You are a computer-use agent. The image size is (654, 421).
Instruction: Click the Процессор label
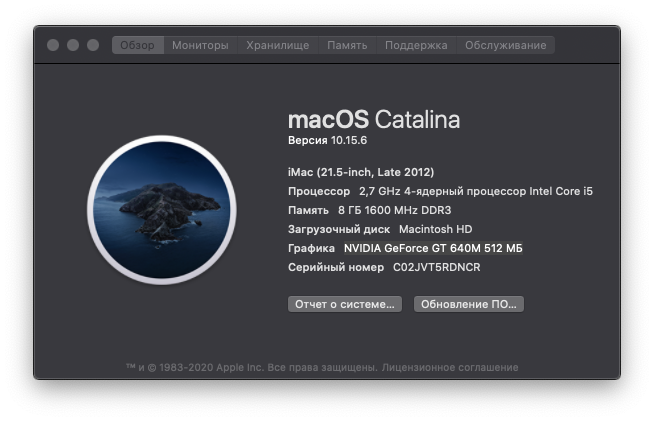[x=319, y=192]
